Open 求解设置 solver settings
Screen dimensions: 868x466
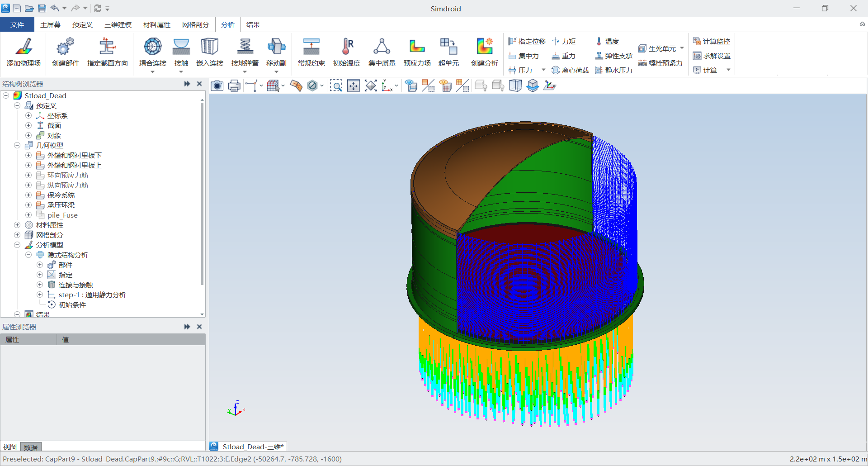point(712,56)
